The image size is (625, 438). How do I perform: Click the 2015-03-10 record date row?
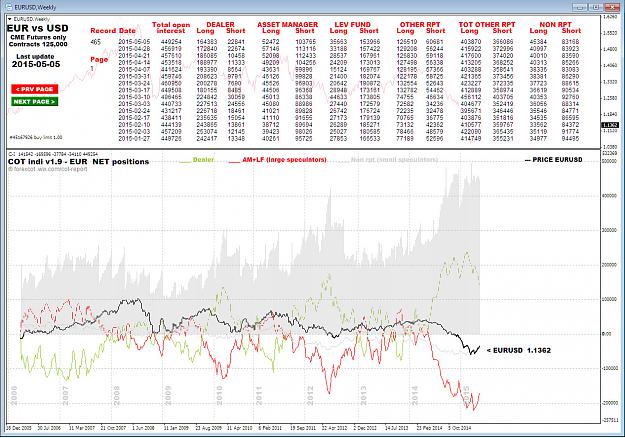(349, 97)
